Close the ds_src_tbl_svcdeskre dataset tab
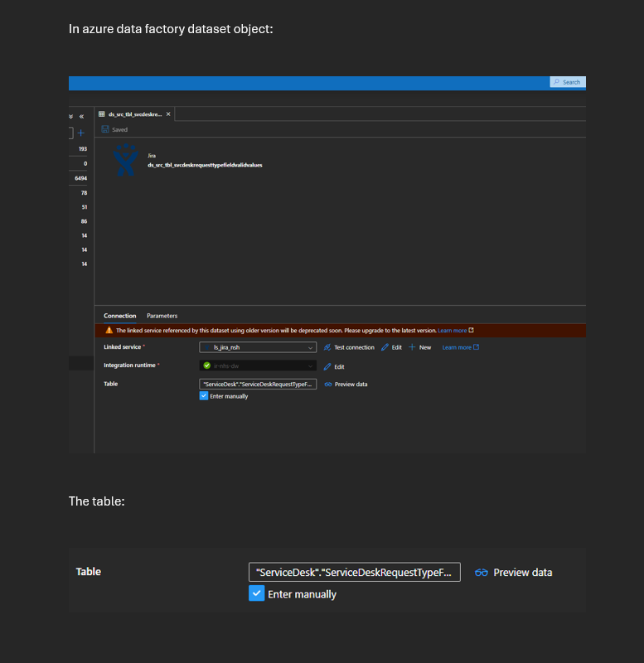The height and width of the screenshot is (663, 644). pos(168,114)
